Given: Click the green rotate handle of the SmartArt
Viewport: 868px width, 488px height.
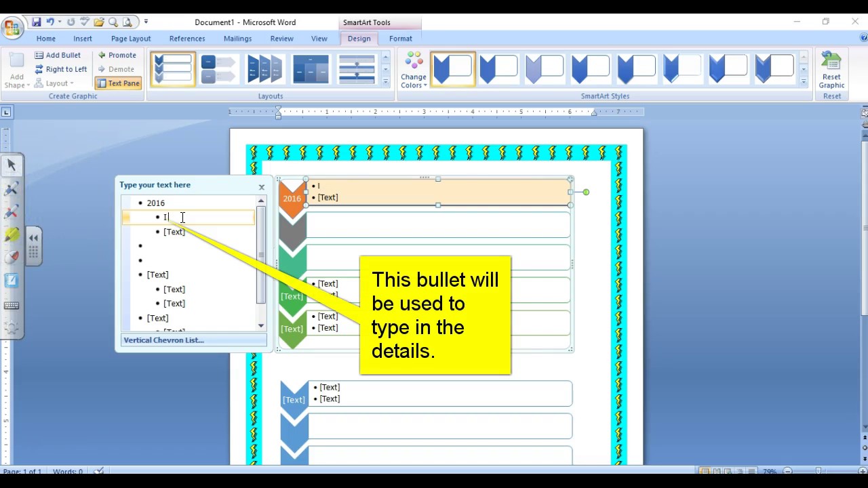Looking at the screenshot, I should click(586, 192).
